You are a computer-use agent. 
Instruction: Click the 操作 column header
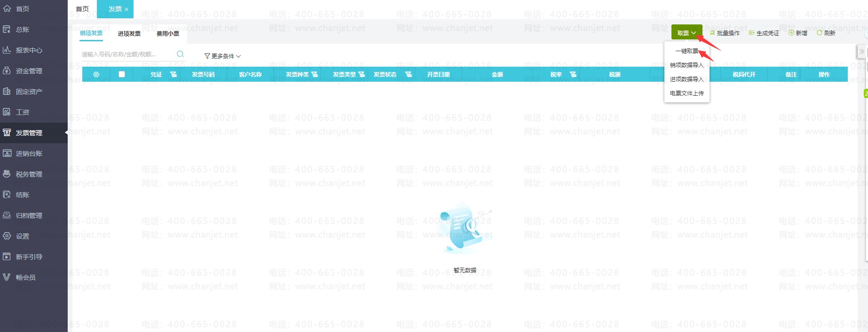824,74
